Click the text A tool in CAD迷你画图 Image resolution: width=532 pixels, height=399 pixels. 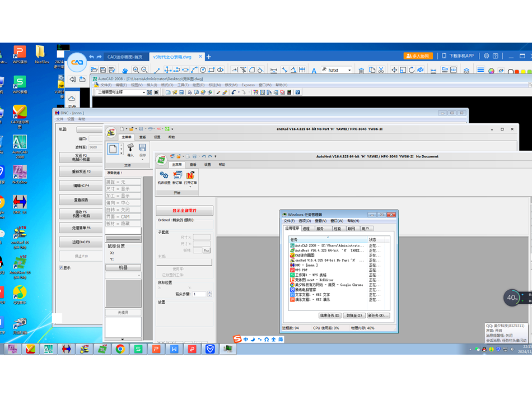[x=314, y=71]
